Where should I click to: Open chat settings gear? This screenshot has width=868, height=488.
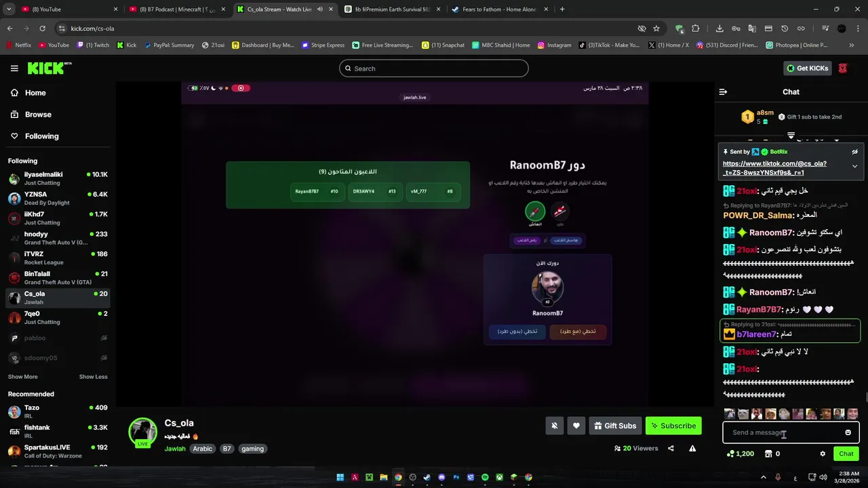[823, 453]
